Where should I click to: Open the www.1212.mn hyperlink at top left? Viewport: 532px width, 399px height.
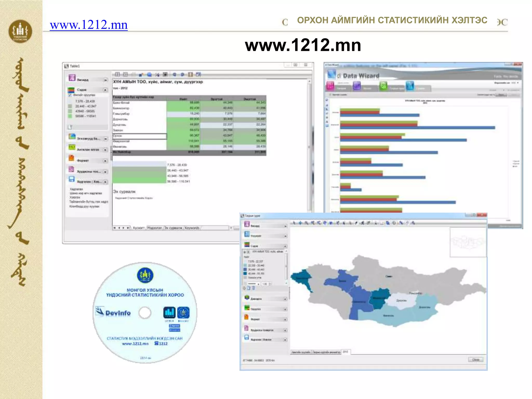tap(89, 25)
